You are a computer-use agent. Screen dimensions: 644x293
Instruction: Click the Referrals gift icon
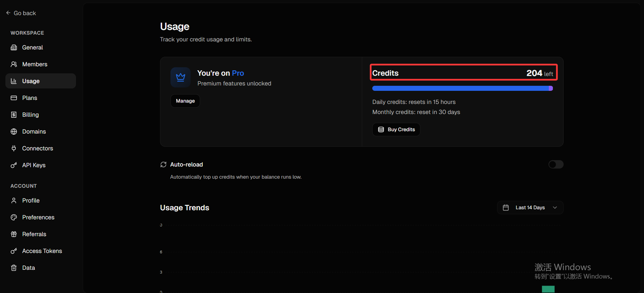[x=14, y=234]
